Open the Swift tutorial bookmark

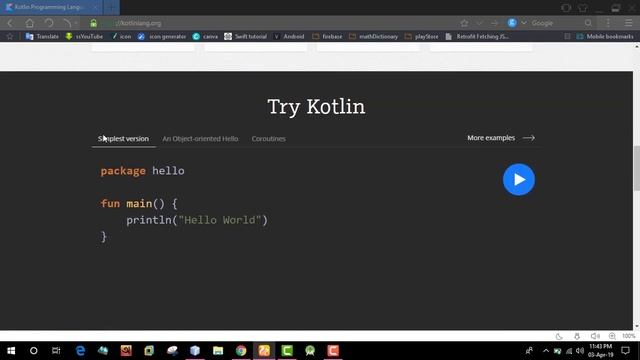click(245, 36)
